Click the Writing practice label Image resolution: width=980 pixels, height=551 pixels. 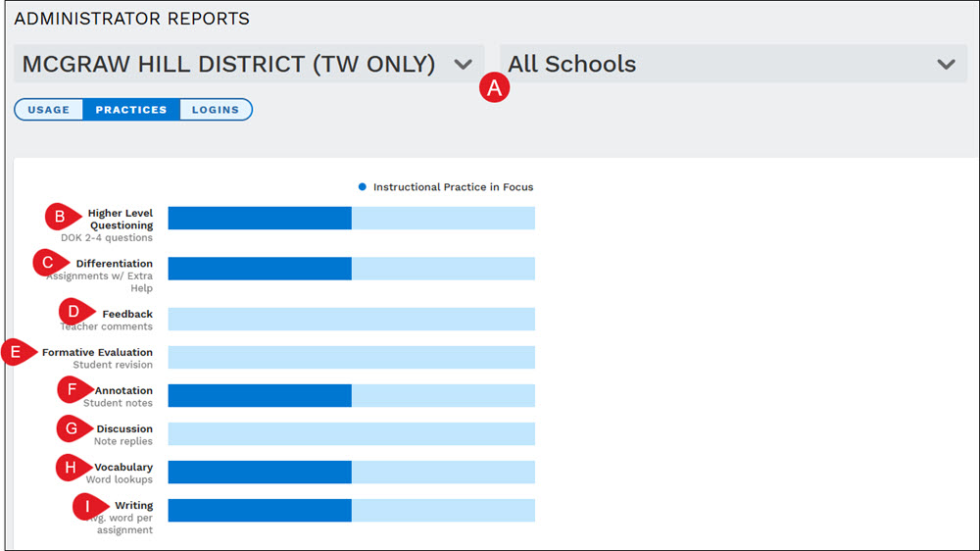point(133,505)
